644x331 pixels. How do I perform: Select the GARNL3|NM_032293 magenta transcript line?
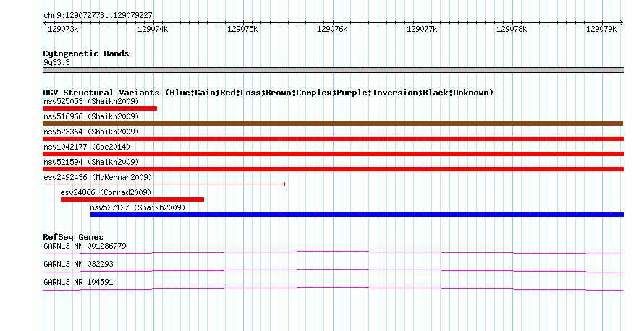click(333, 270)
